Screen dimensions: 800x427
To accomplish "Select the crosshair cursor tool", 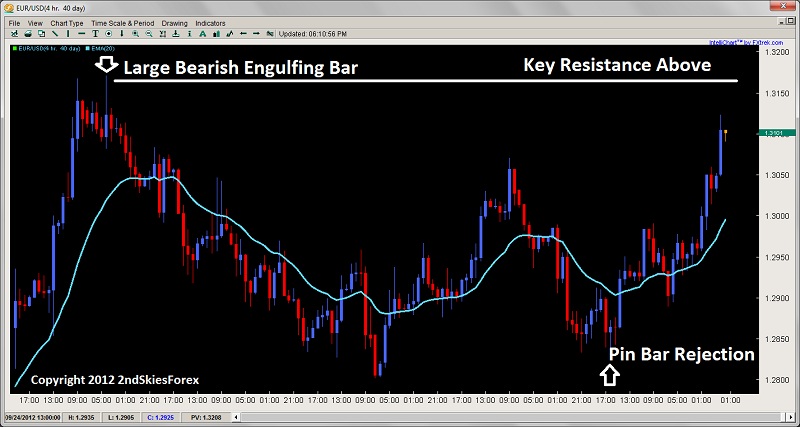I will pyautogui.click(x=14, y=34).
